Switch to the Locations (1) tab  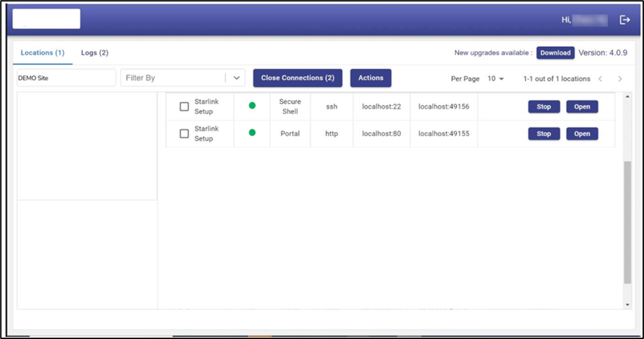point(42,52)
